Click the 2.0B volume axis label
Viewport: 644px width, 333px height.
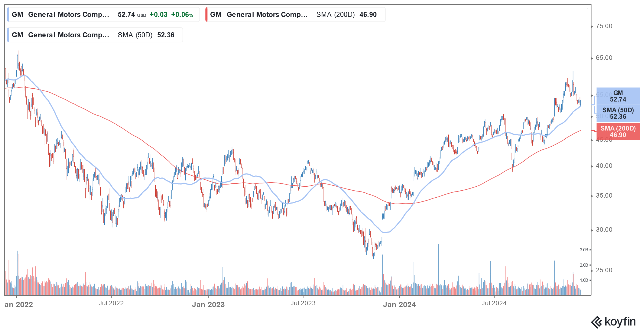pos(584,265)
